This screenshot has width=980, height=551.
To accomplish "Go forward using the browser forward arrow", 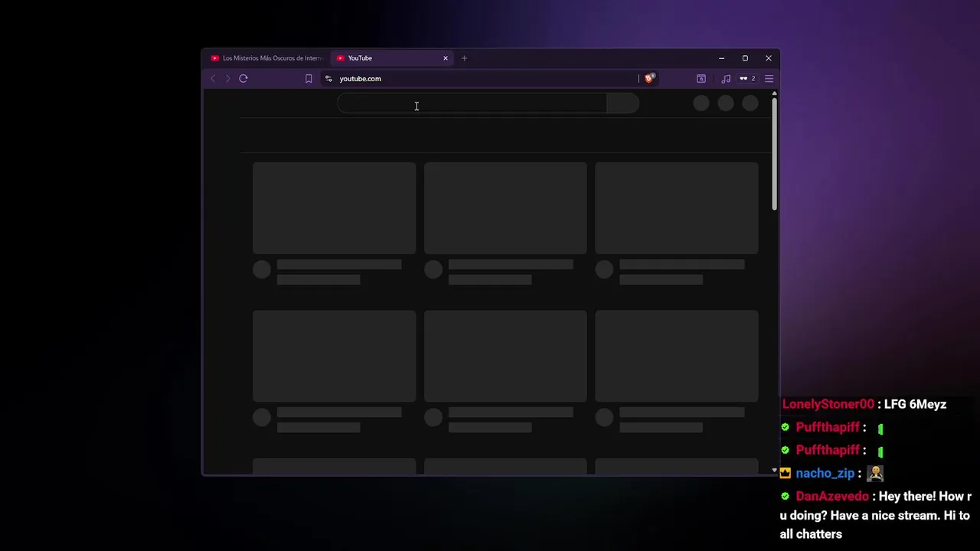I will coord(227,78).
